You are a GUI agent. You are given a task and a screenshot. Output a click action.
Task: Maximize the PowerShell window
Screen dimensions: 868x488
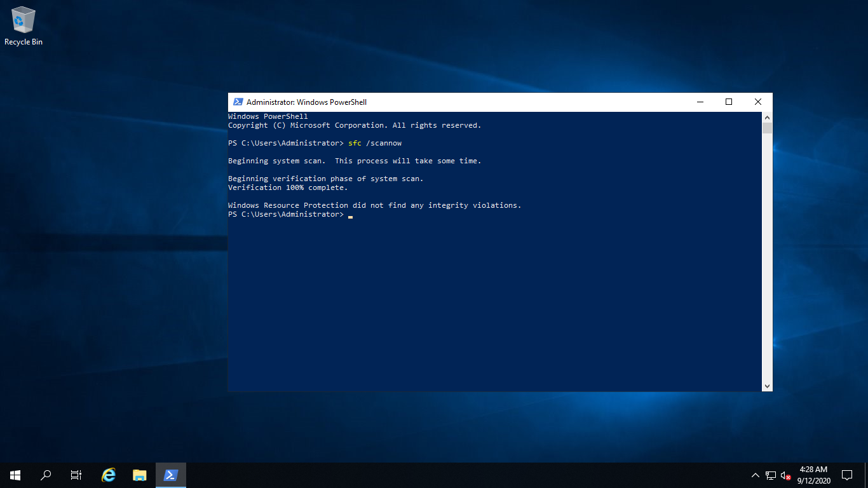[x=729, y=102]
